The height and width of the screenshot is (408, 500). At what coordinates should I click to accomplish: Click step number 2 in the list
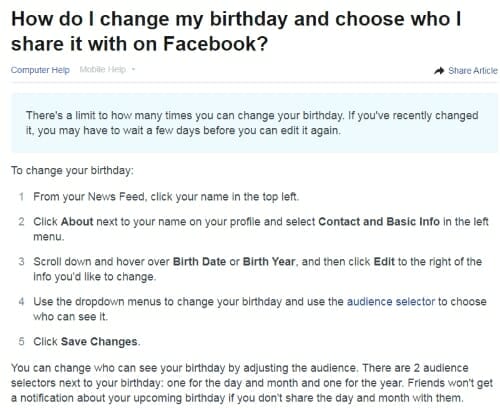(21, 221)
